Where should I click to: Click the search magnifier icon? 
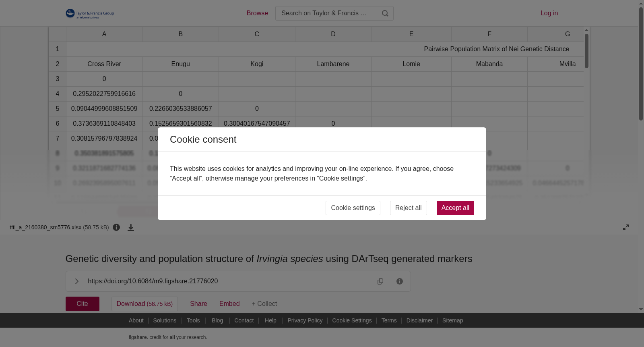tap(385, 13)
